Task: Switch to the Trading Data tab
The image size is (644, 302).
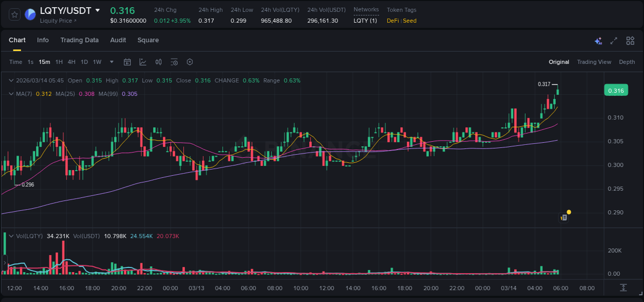Action: pos(79,40)
